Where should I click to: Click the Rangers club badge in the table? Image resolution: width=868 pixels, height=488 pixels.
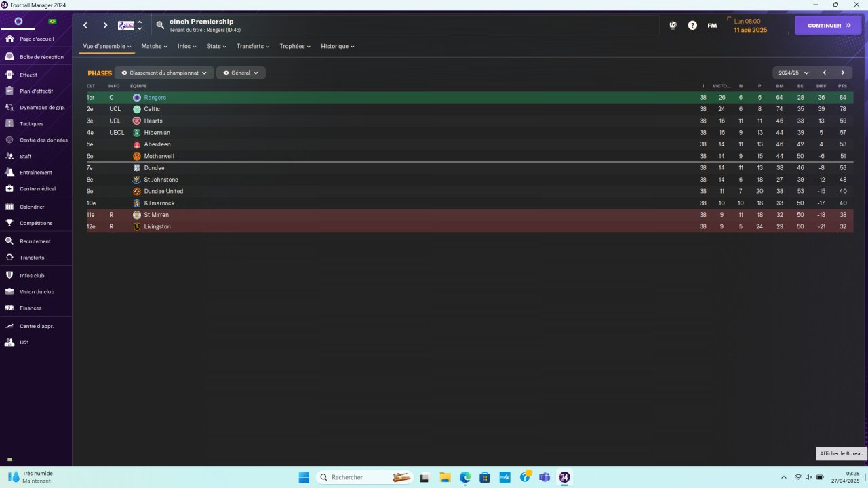[x=137, y=98]
